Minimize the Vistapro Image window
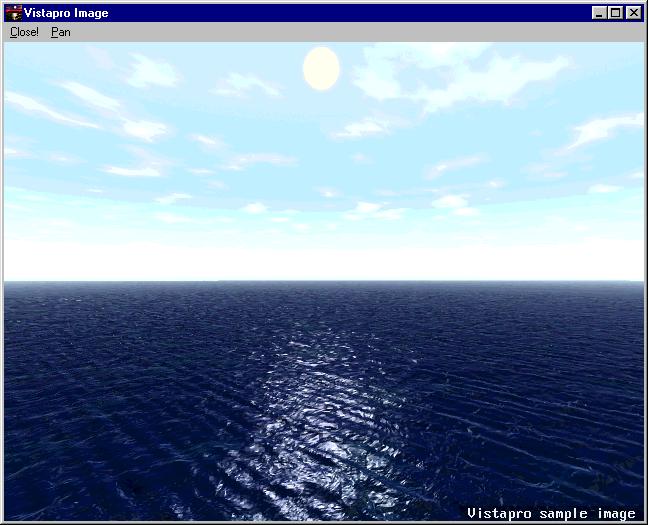The image size is (648, 525). (x=599, y=13)
